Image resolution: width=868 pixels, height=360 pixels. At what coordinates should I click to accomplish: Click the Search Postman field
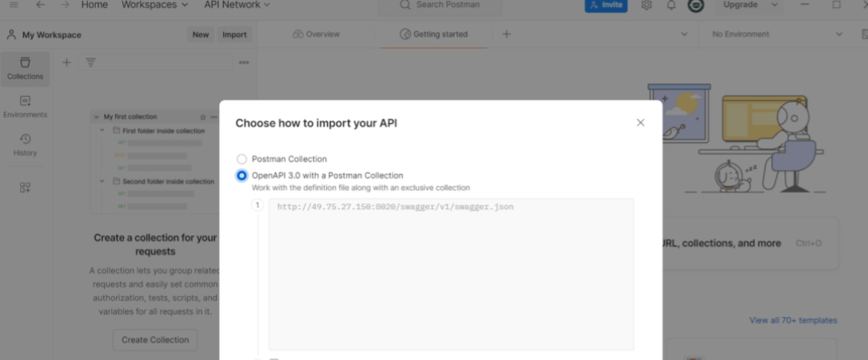coord(440,6)
